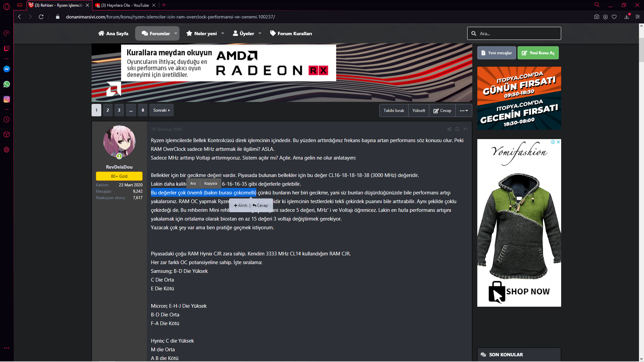
Task: Open the three-dots thread options dropdown
Action: (464, 110)
